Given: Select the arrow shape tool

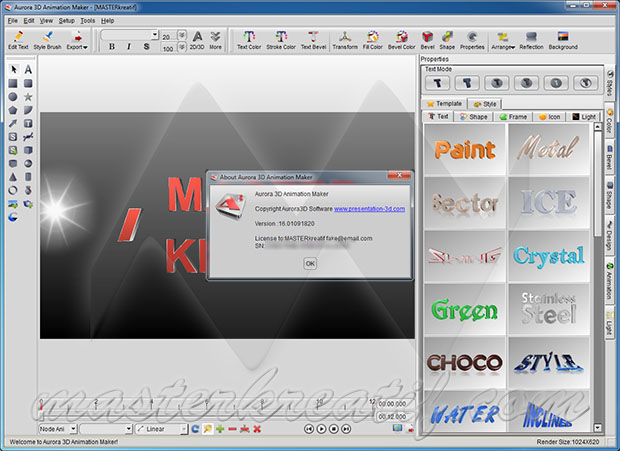Looking at the screenshot, I should point(13,123).
